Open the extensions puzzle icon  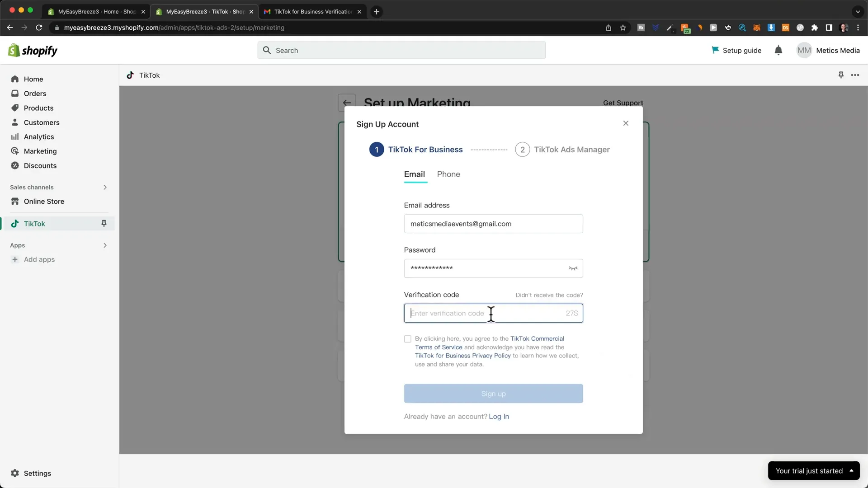815,28
